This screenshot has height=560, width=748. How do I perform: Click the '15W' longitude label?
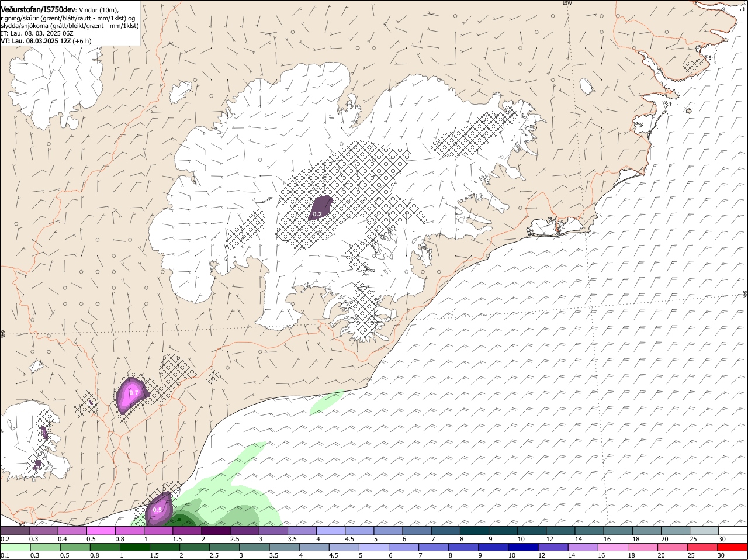pyautogui.click(x=566, y=3)
